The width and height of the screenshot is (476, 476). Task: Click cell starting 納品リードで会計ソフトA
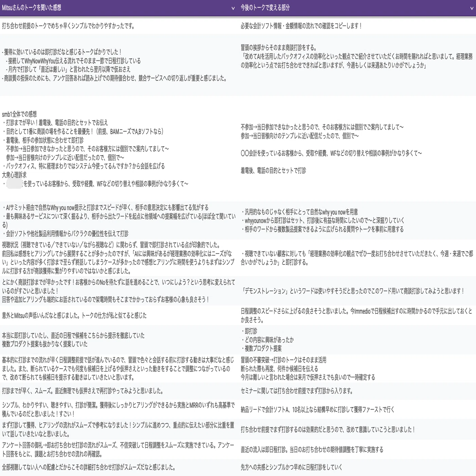pyautogui.click(x=357, y=409)
